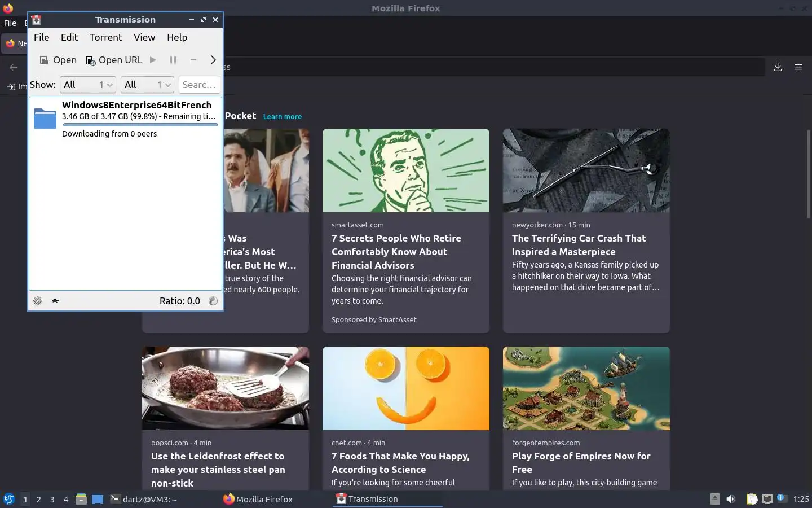
Task: Click the Import bookmarks icon in Firefox
Action: tap(11, 86)
